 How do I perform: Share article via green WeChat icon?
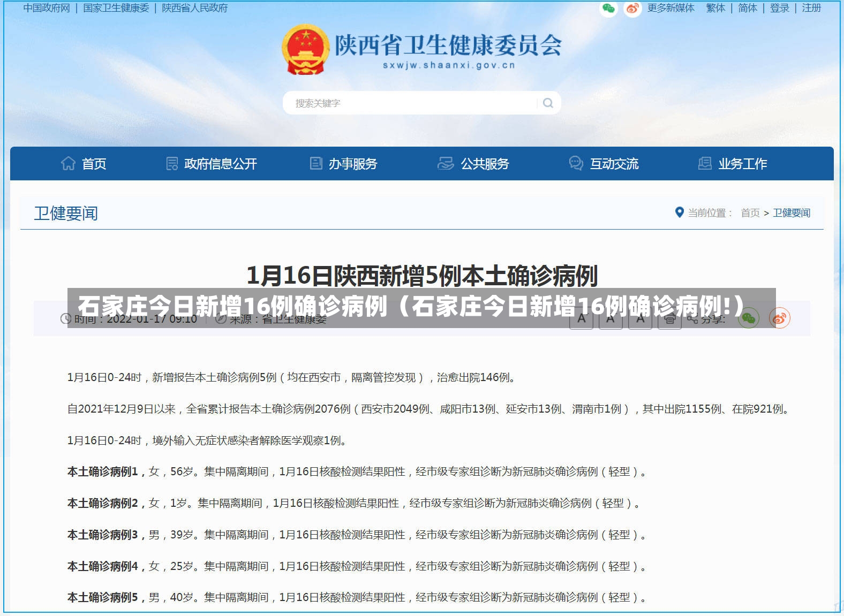click(749, 318)
